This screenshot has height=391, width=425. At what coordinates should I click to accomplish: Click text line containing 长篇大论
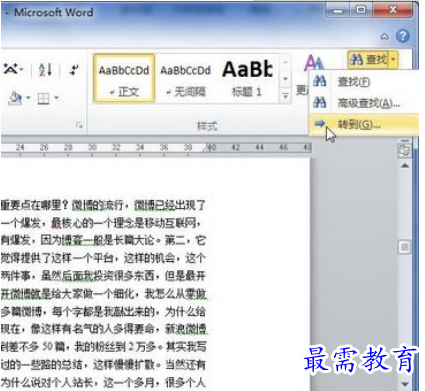click(103, 240)
